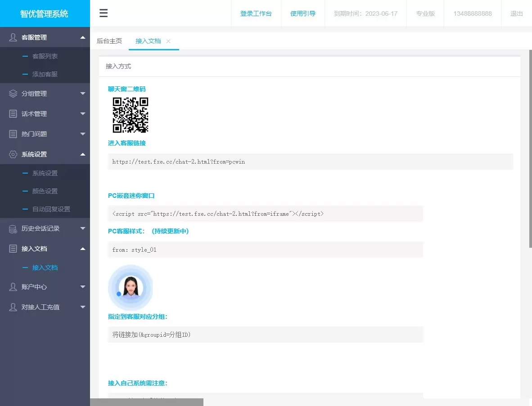Image resolution: width=532 pixels, height=406 pixels.
Task: Open 登录工作台 in the header
Action: [256, 13]
